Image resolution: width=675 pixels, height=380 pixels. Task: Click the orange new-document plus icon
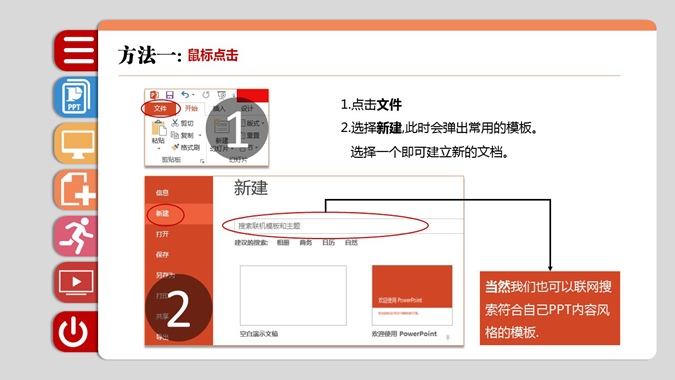click(77, 190)
